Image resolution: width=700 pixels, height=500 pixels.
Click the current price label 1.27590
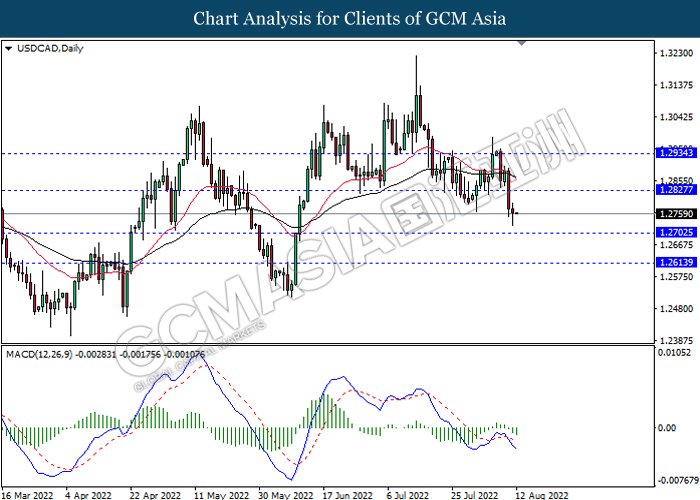click(677, 214)
